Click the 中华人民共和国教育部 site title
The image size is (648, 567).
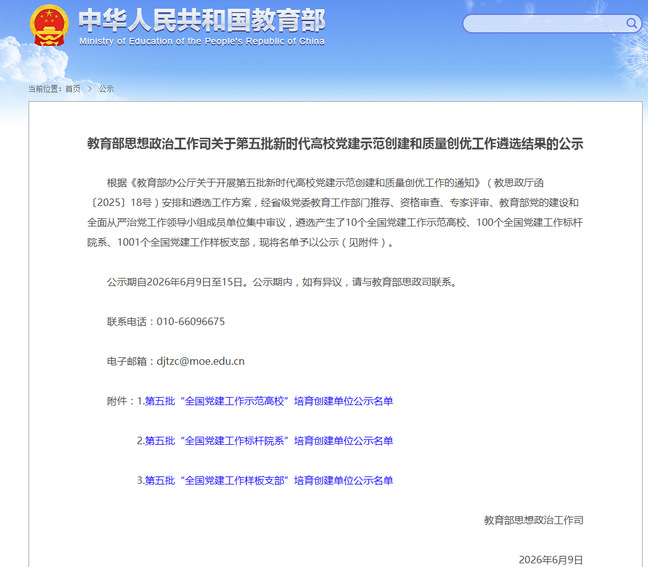coord(202,21)
